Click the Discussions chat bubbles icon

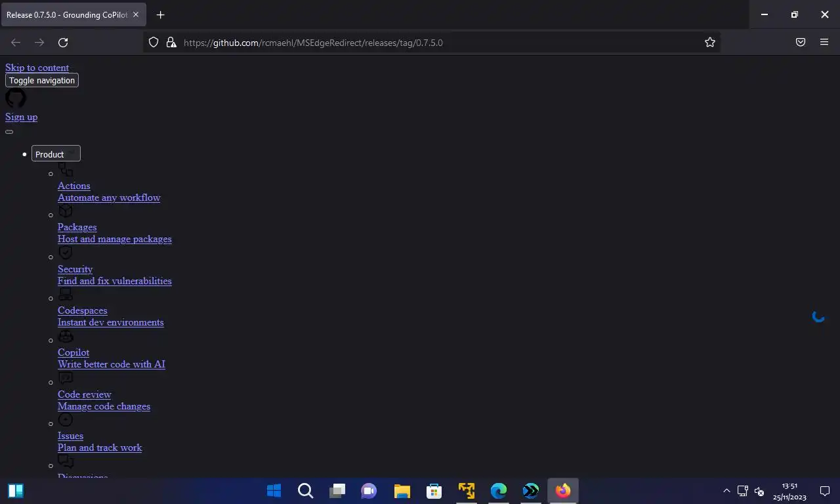66,461
